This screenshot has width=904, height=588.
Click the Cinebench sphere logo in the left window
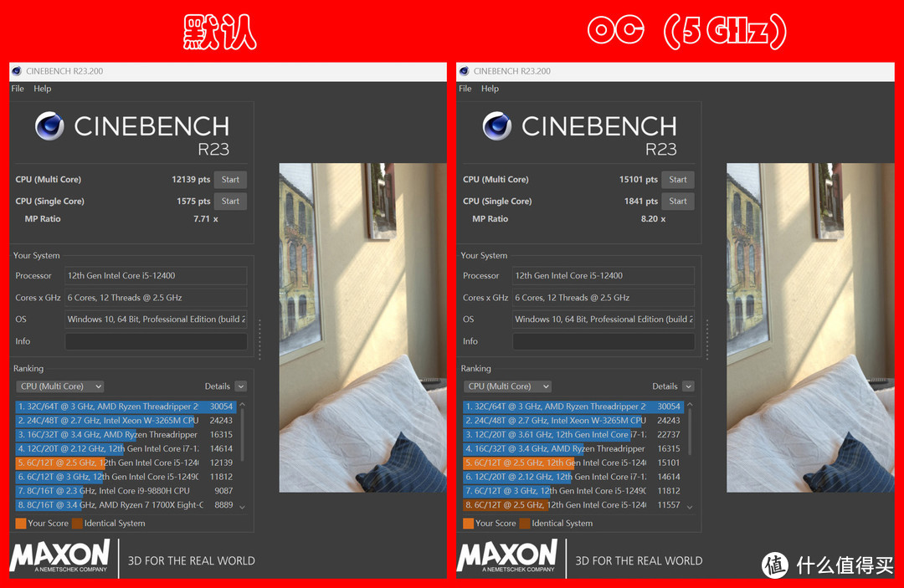[x=49, y=126]
